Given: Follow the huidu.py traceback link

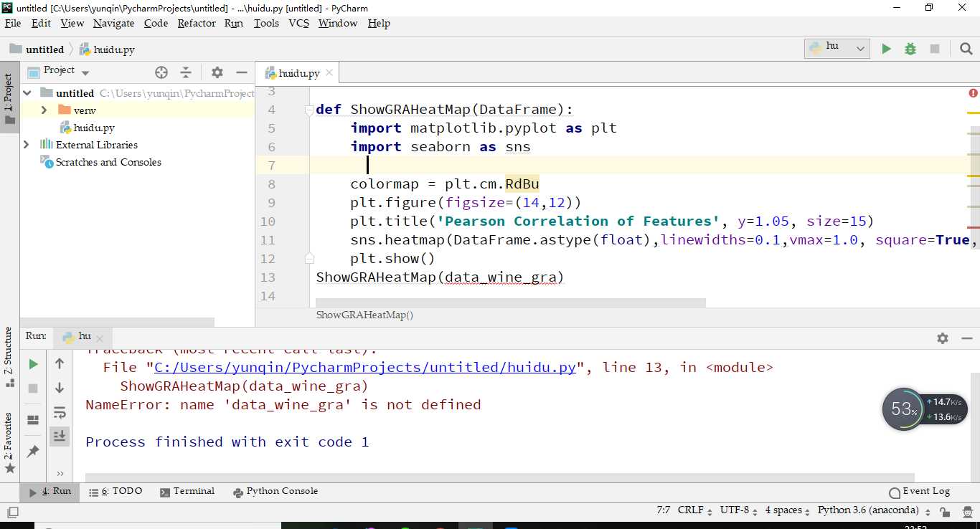Looking at the screenshot, I should (x=365, y=368).
